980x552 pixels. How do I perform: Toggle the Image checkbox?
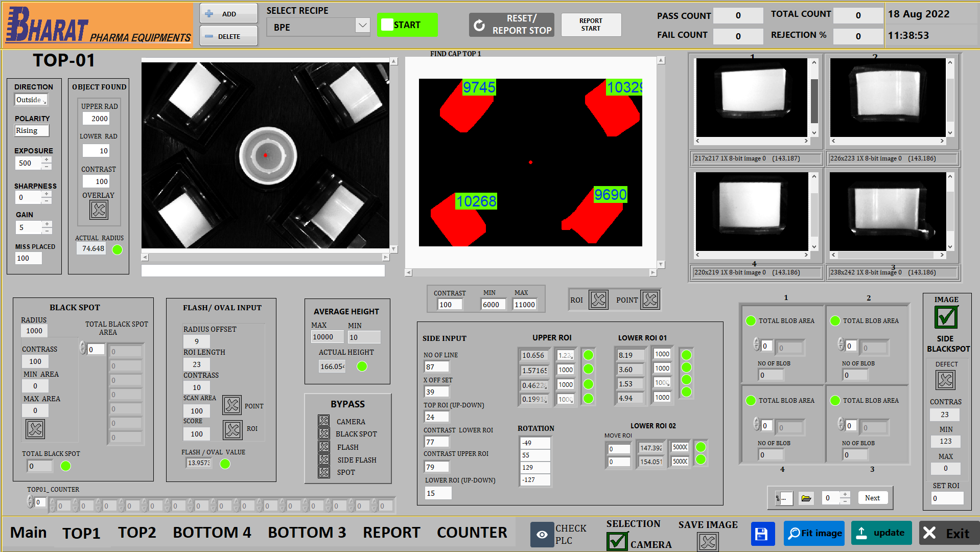click(946, 317)
